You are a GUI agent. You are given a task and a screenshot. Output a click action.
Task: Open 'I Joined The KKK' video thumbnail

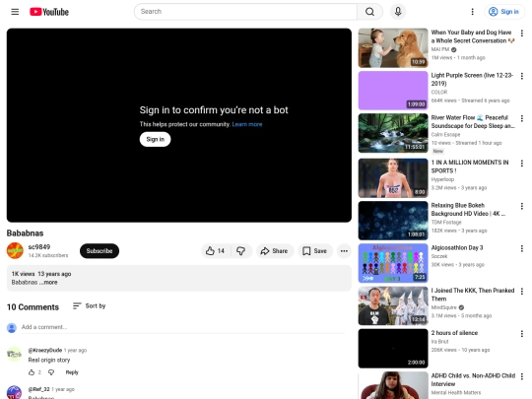click(x=393, y=305)
